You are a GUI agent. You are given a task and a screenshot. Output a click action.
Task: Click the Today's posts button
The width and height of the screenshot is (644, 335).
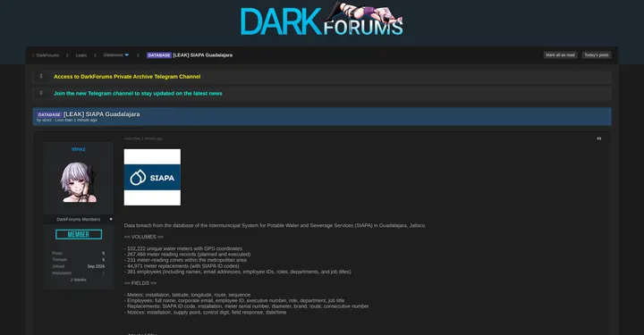point(597,55)
